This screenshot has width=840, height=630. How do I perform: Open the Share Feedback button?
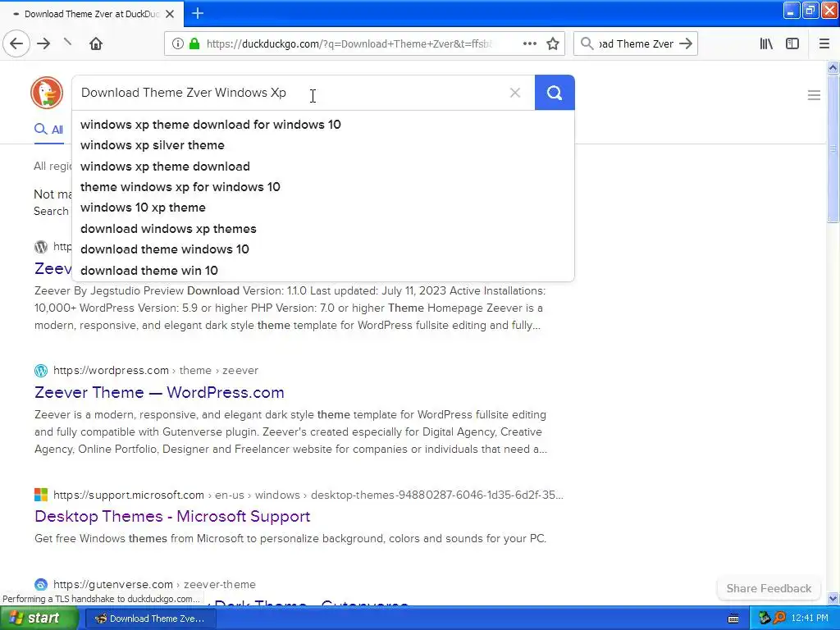click(769, 588)
